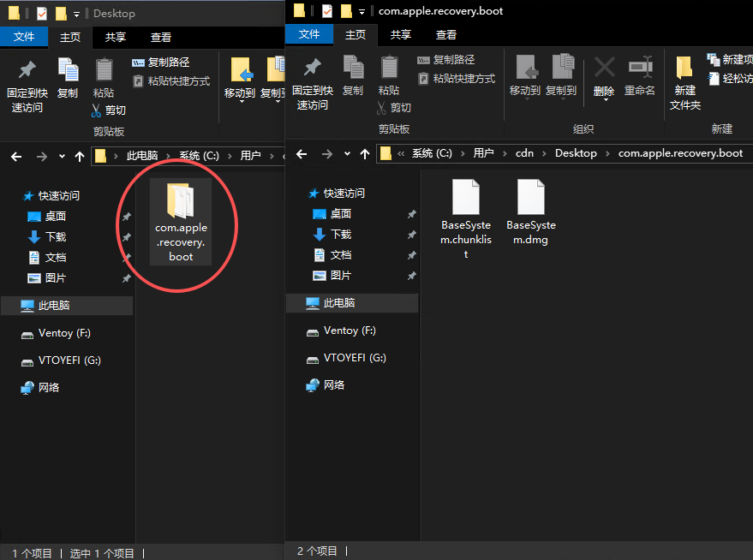Click 系统 (C:) breadcrumb in right window
Image resolution: width=753 pixels, height=560 pixels.
tap(432, 153)
